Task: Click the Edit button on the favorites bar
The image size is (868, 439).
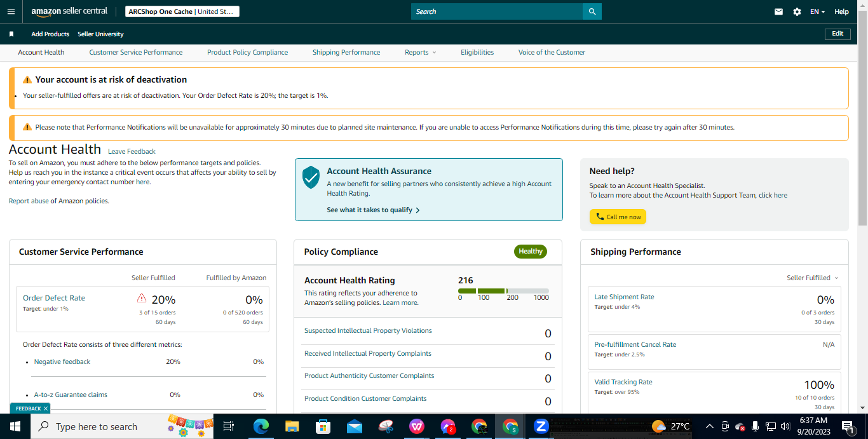Action: 837,34
